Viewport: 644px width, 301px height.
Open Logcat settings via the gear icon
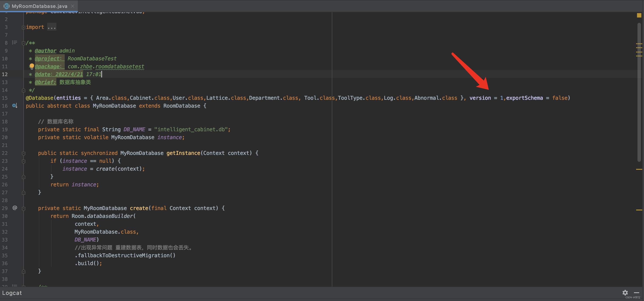tap(625, 293)
